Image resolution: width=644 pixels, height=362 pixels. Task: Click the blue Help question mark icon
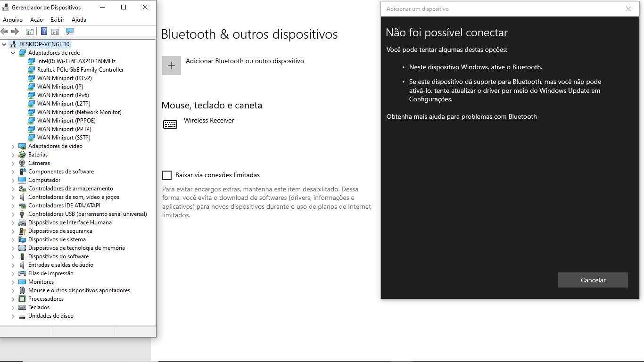[x=44, y=31]
